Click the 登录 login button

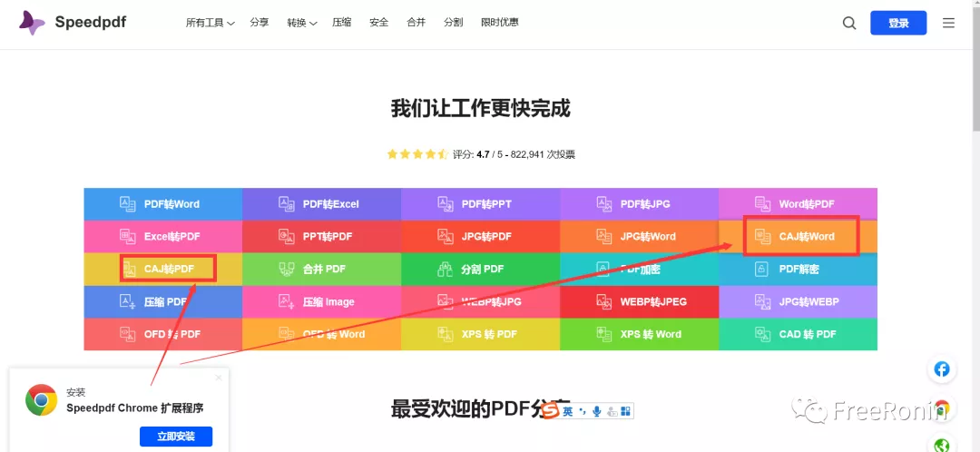[898, 23]
